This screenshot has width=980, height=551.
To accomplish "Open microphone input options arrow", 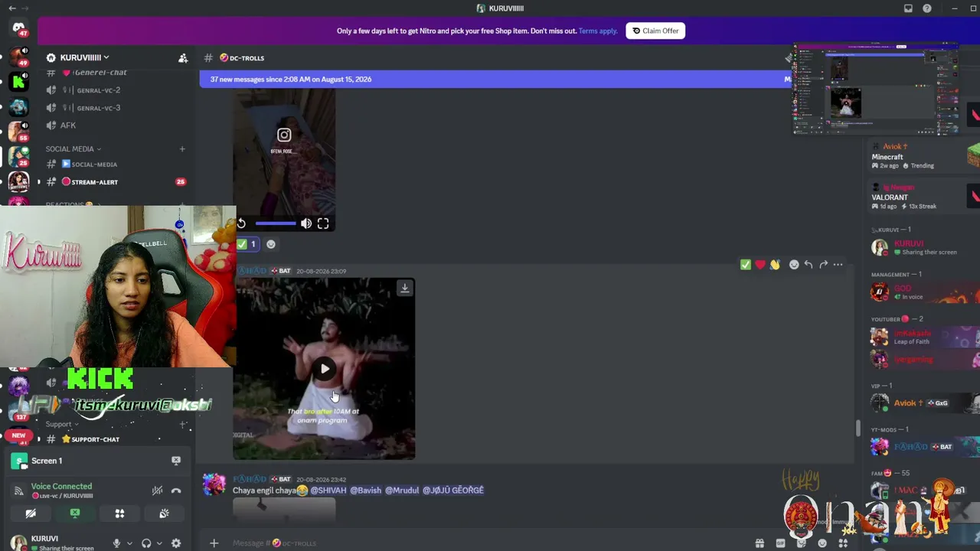I will tap(129, 543).
